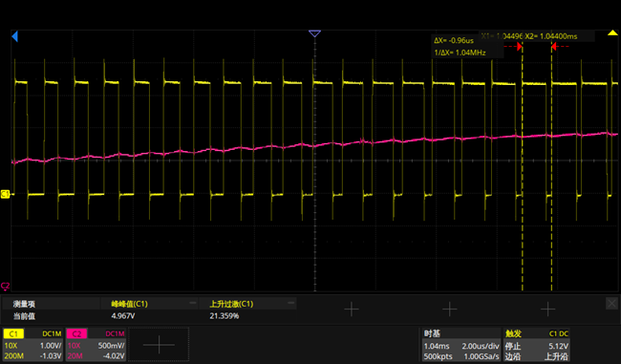The width and height of the screenshot is (621, 364).
Task: Change C2 vertical scale 500mV/
Action: click(112, 346)
